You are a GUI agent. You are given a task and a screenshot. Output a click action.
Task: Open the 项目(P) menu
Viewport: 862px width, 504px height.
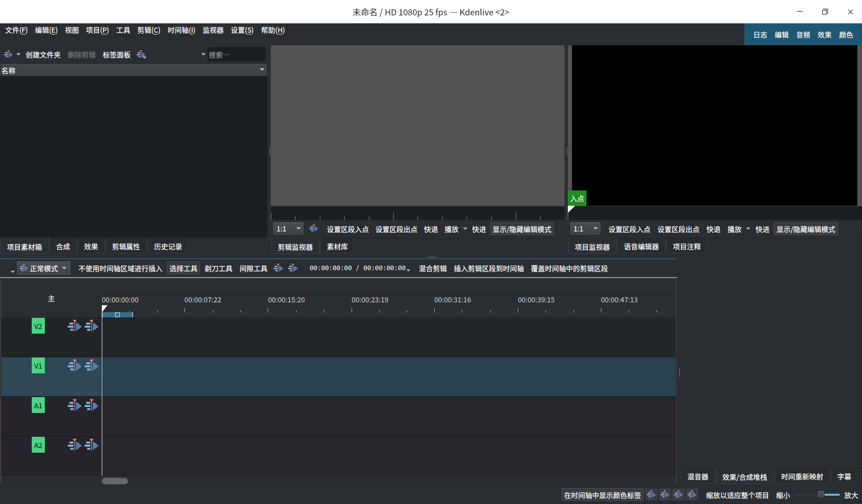pyautogui.click(x=97, y=30)
